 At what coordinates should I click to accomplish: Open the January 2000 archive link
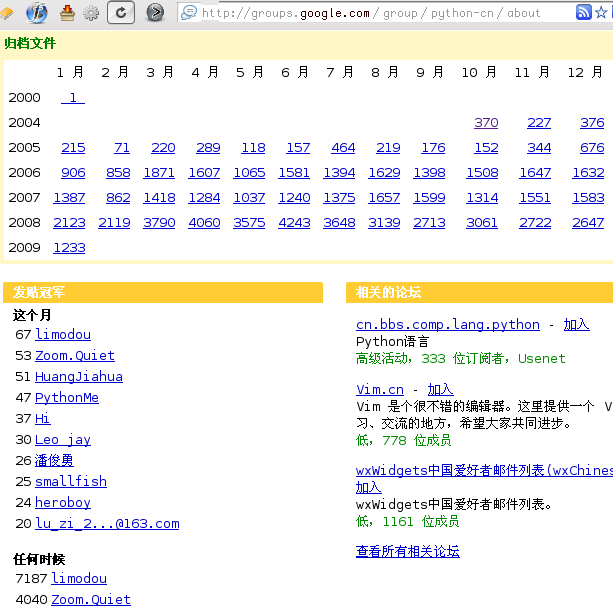coord(72,98)
